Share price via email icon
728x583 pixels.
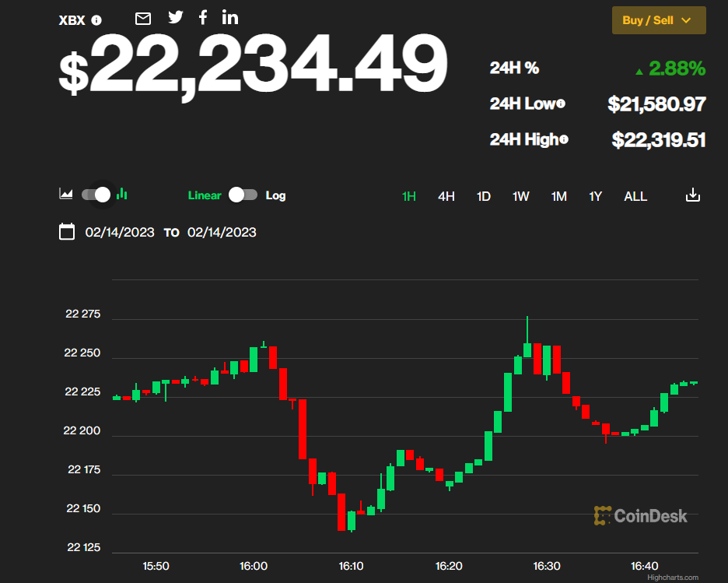143,19
